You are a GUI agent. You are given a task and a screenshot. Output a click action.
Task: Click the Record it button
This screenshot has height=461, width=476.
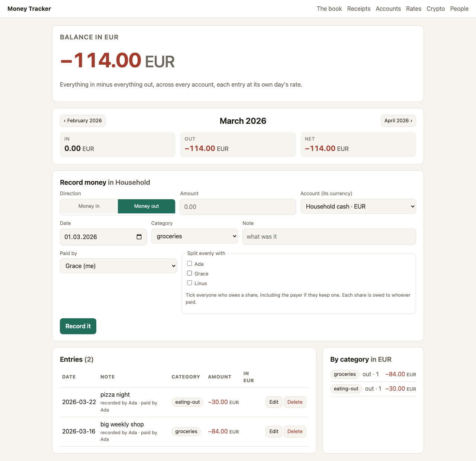pos(78,326)
